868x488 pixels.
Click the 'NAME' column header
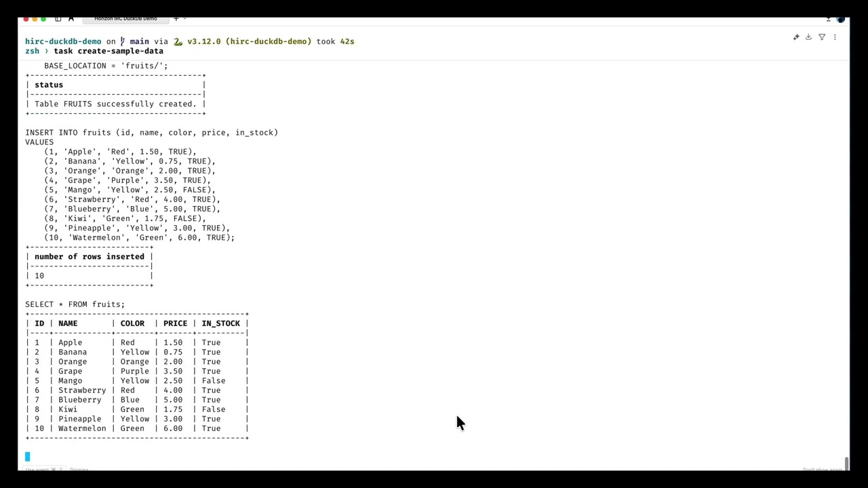click(68, 323)
